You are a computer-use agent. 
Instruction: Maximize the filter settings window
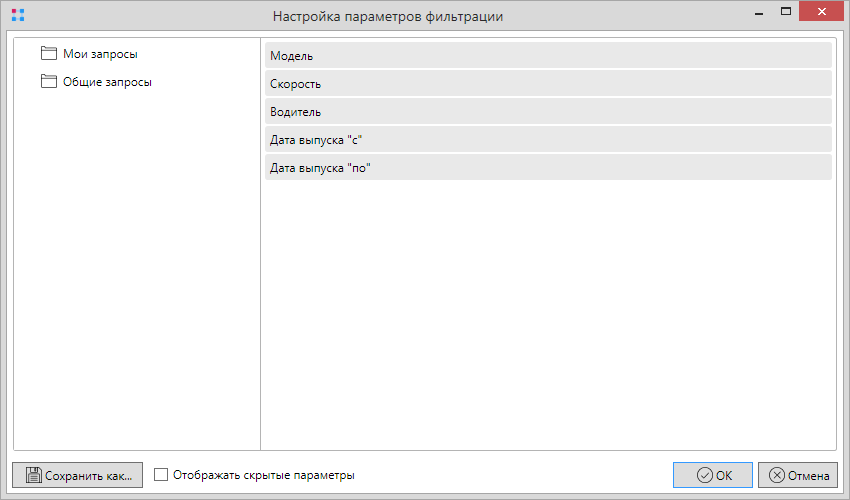click(x=786, y=12)
